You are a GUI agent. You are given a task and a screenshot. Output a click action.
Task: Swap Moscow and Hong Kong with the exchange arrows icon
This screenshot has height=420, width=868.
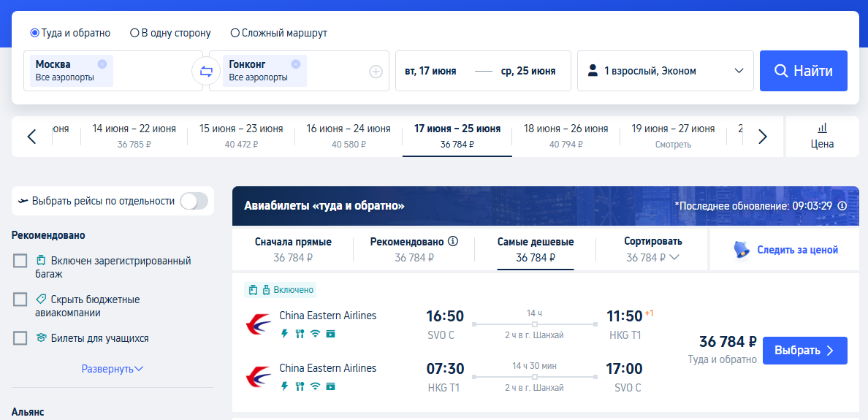pos(206,71)
